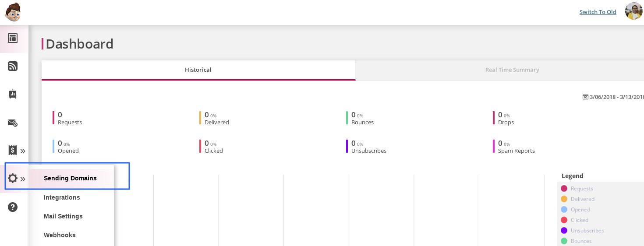Click the Opened statistic label above the chart

pyautogui.click(x=68, y=151)
